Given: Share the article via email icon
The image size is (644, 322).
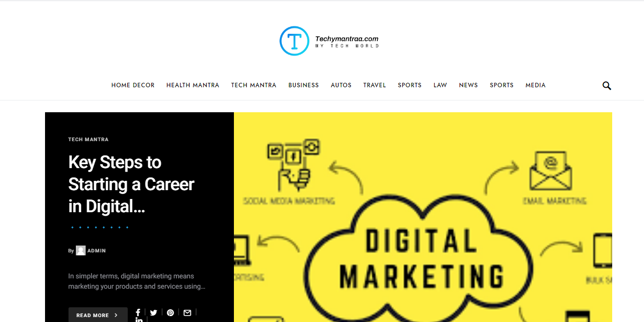Looking at the screenshot, I should pyautogui.click(x=187, y=313).
